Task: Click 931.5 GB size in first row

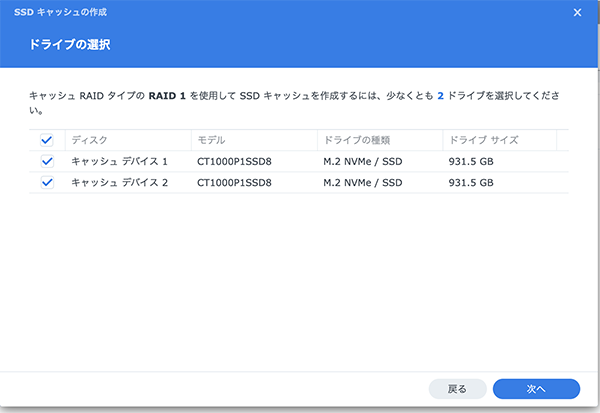Action: tap(472, 162)
